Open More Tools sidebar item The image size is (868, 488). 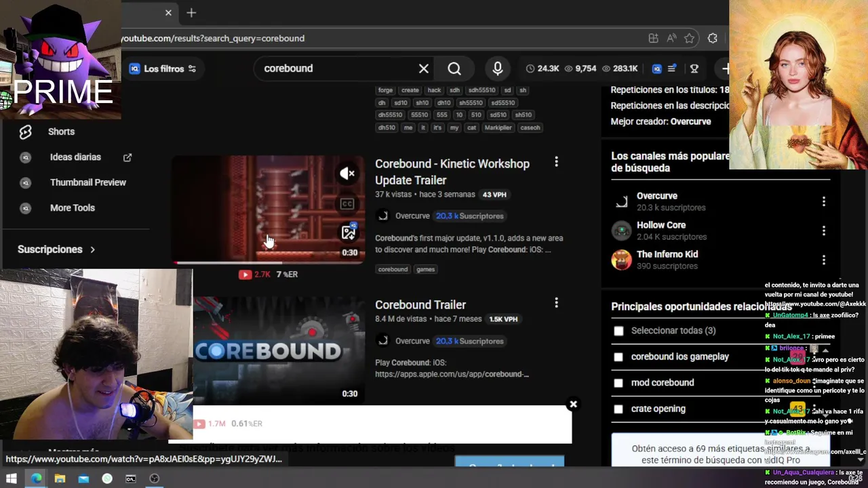(x=72, y=208)
